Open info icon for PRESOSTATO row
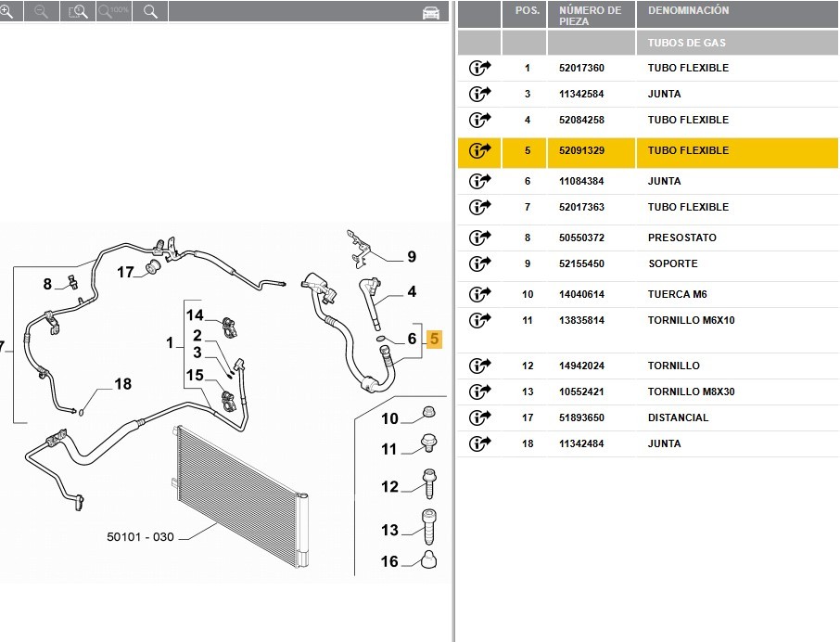Viewport: 840px width, 642px height. point(479,238)
